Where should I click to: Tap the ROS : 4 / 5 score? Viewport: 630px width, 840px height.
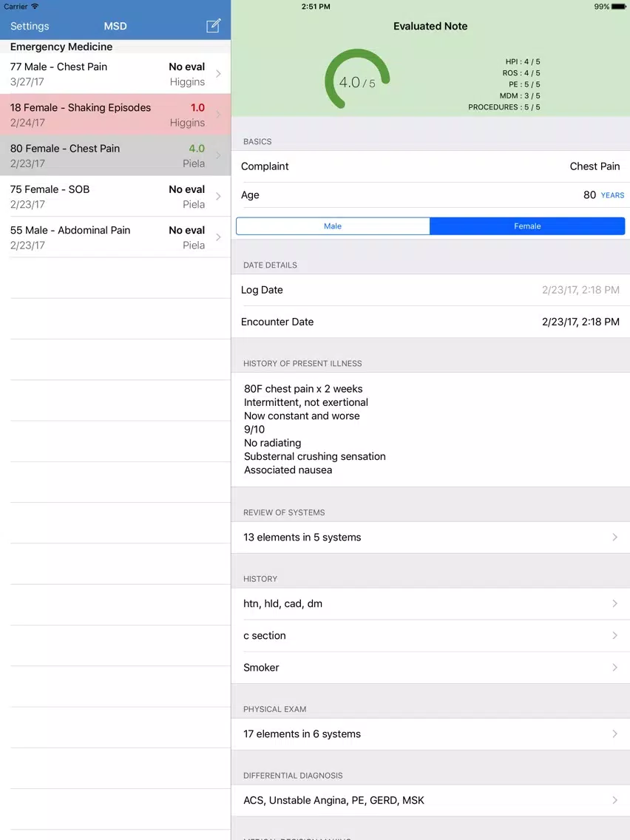coord(521,73)
